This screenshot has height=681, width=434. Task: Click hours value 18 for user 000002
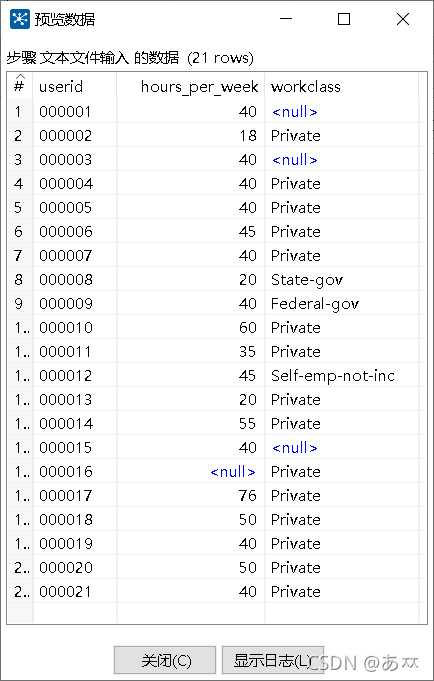click(191, 136)
